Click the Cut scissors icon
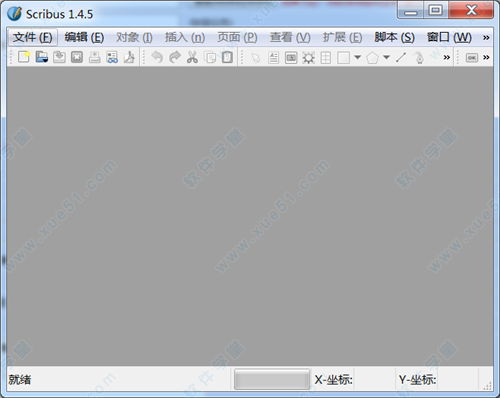 pos(192,57)
